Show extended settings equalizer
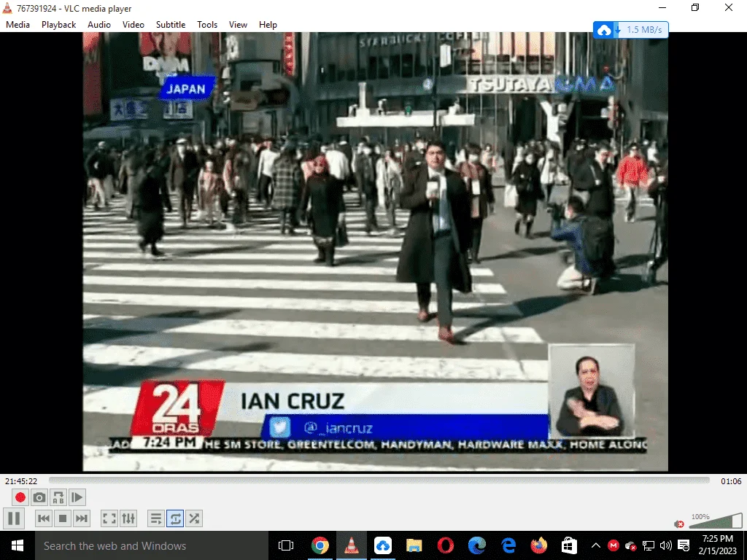Screen dimensions: 747x560 pyautogui.click(x=128, y=518)
